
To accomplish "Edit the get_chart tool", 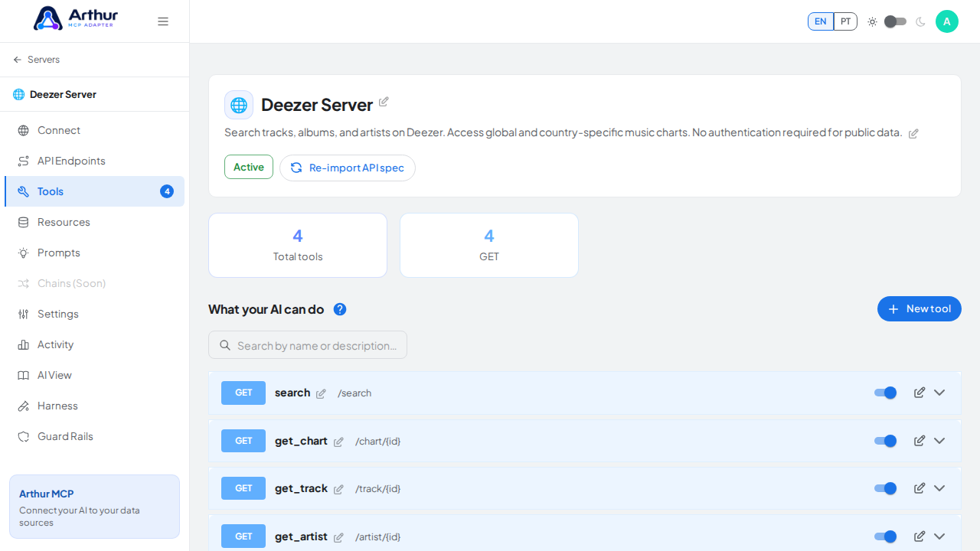I will (920, 441).
